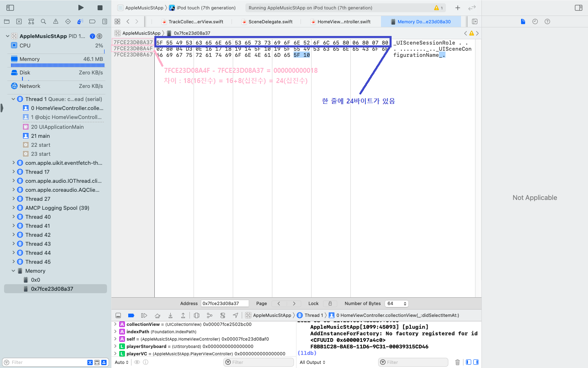
Task: Open the find navigator magnifier icon
Action: tap(43, 22)
